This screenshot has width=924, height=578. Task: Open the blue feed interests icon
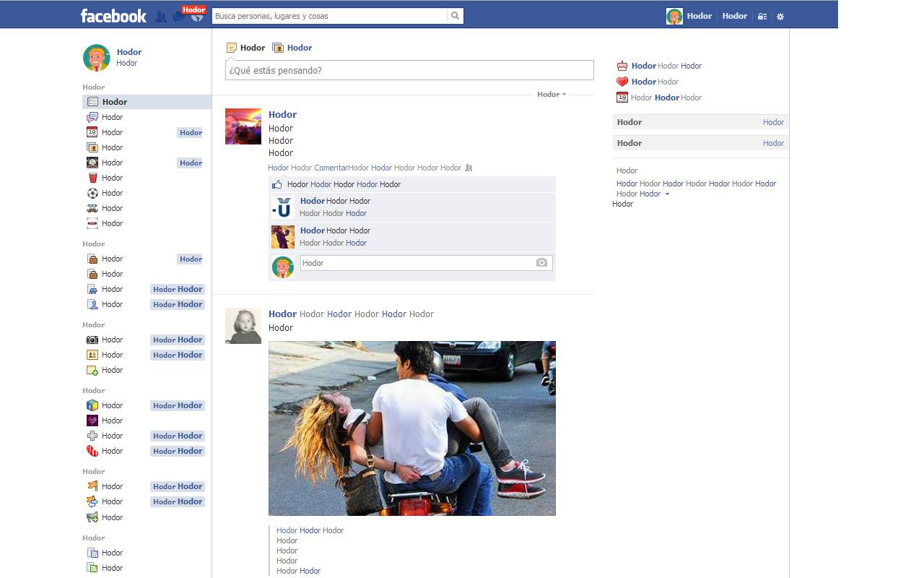click(x=92, y=553)
